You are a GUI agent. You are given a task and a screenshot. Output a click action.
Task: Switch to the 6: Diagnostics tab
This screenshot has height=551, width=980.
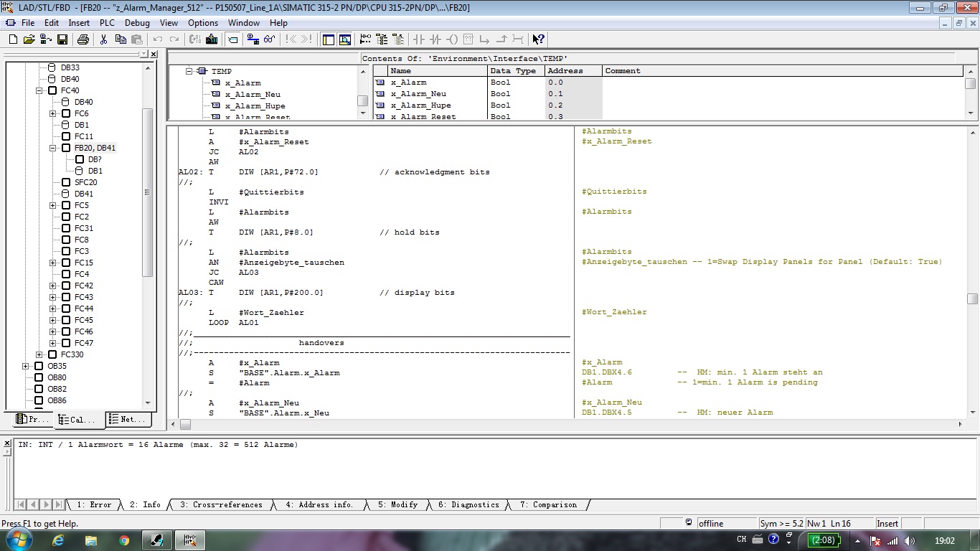[x=468, y=505]
